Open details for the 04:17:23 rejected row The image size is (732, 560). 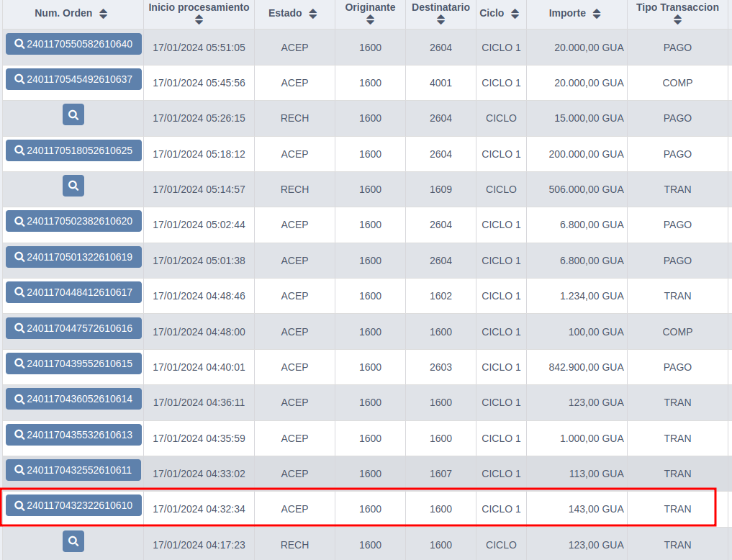[73, 541]
